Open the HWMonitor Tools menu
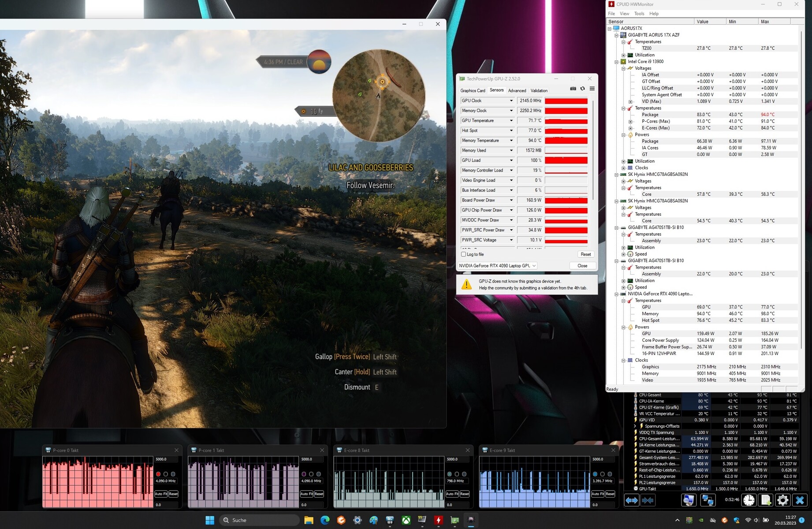This screenshot has width=812, height=529. pyautogui.click(x=639, y=14)
